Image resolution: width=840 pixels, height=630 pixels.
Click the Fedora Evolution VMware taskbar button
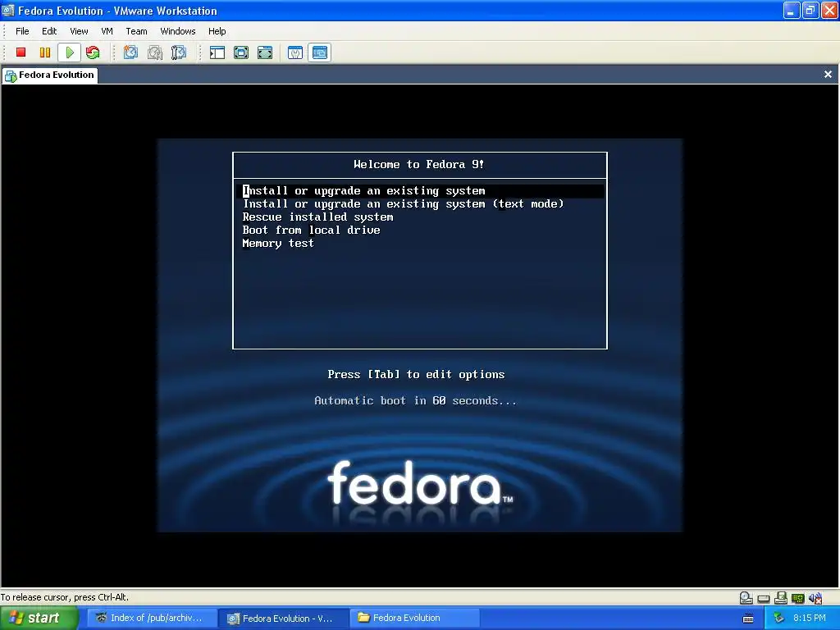(x=283, y=619)
